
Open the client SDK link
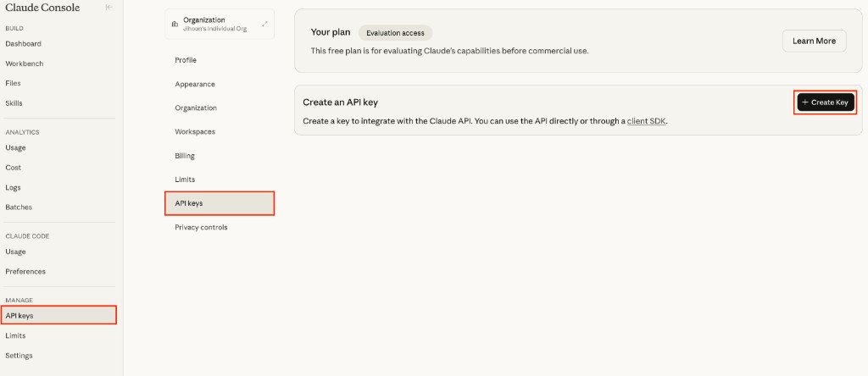(647, 121)
